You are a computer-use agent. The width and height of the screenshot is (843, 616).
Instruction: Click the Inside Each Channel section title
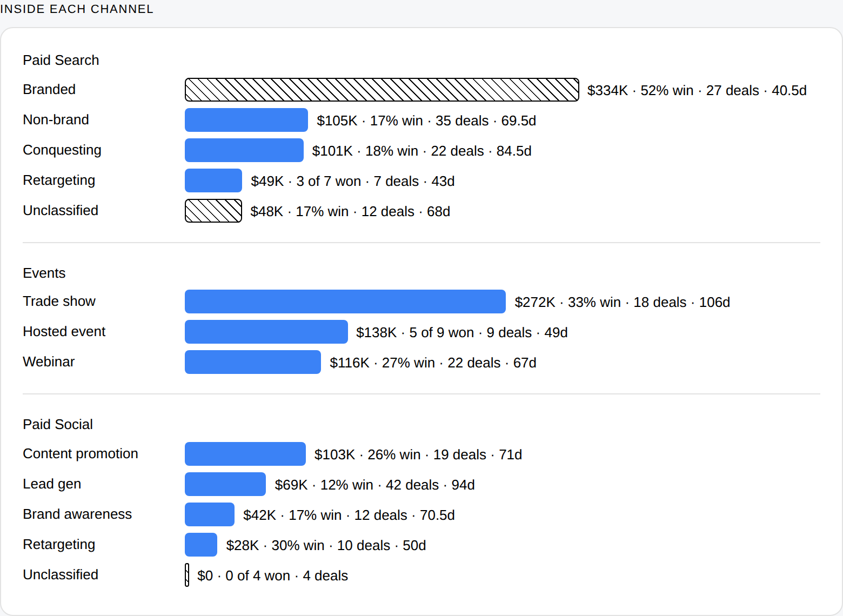(77, 9)
